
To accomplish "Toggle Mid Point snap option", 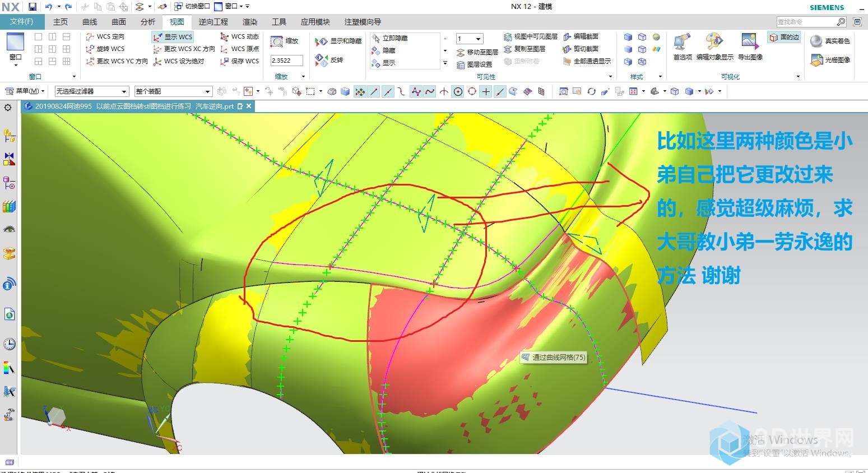I will coord(388,91).
